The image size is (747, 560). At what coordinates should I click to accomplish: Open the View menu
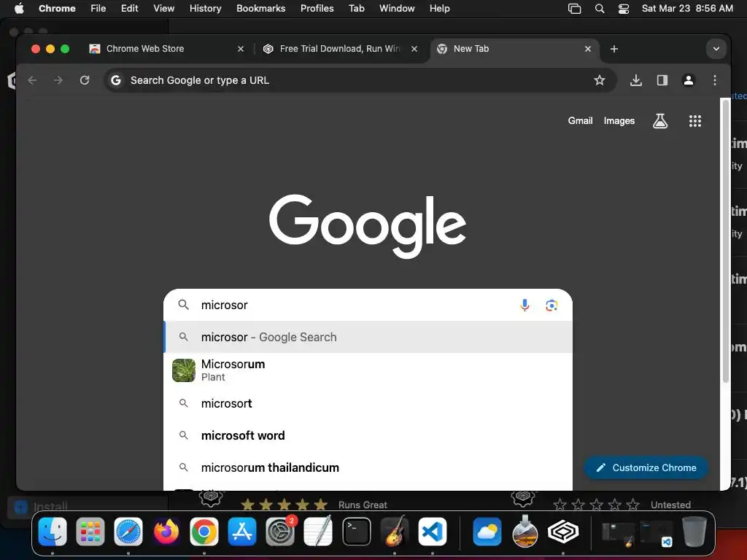(x=164, y=9)
